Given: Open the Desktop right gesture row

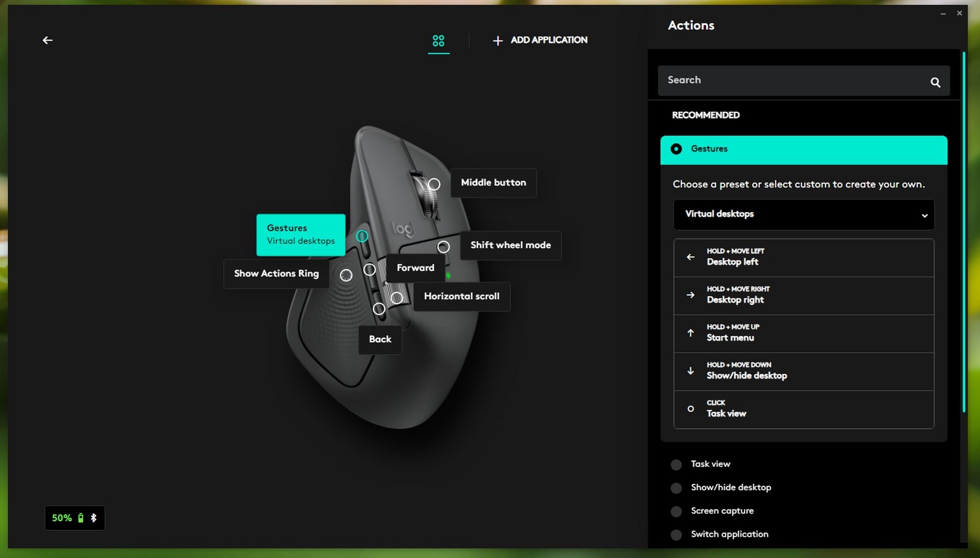Looking at the screenshot, I should click(803, 295).
